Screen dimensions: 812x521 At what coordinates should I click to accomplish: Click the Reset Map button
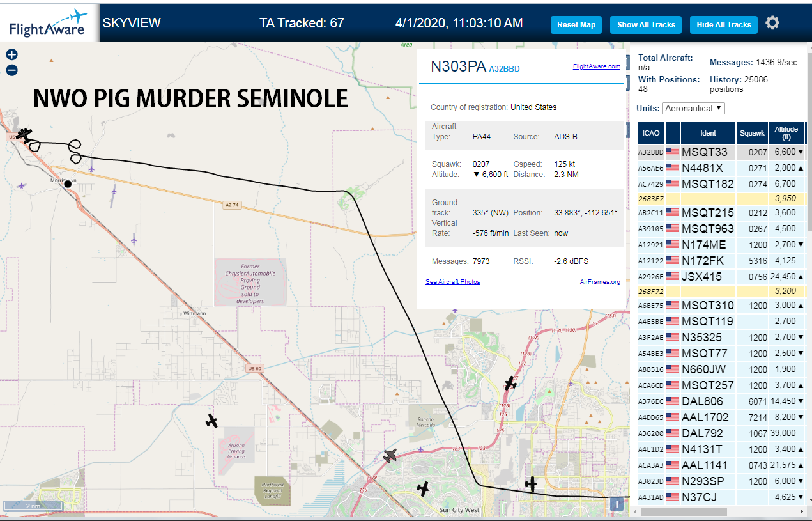tap(576, 25)
